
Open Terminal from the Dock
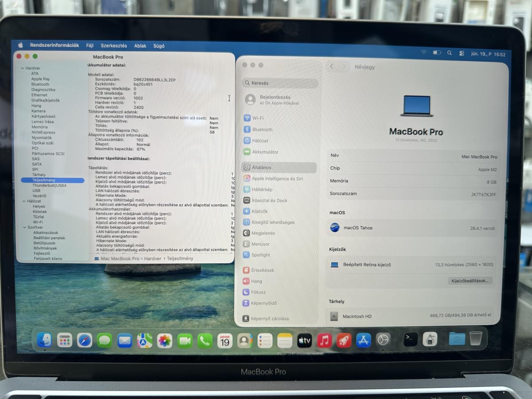click(411, 340)
